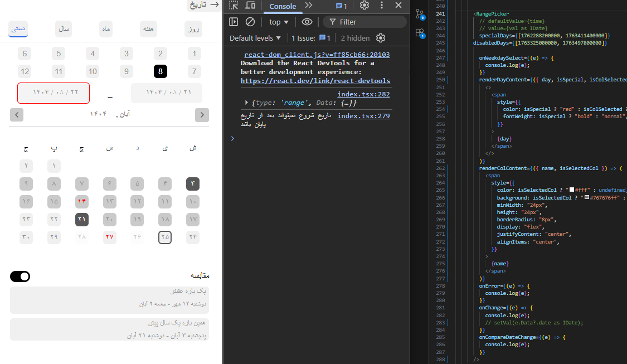Pick day ۳ in the calendar

pyautogui.click(x=193, y=183)
